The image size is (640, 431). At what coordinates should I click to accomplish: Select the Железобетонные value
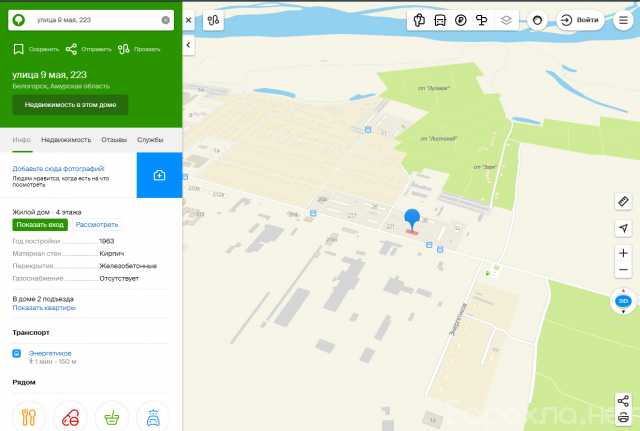(x=128, y=266)
